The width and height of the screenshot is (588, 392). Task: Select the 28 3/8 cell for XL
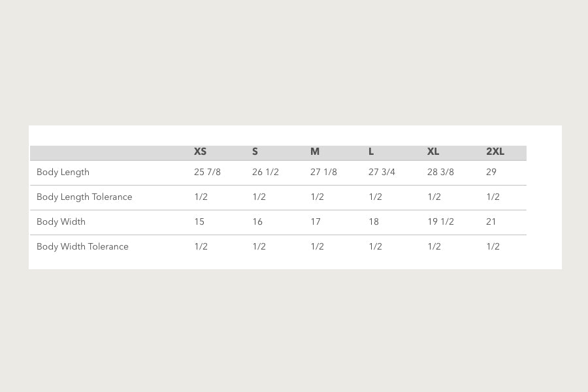click(x=440, y=172)
